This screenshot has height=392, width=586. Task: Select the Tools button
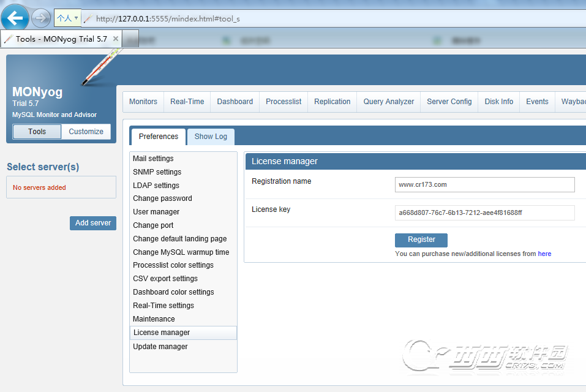tap(37, 132)
